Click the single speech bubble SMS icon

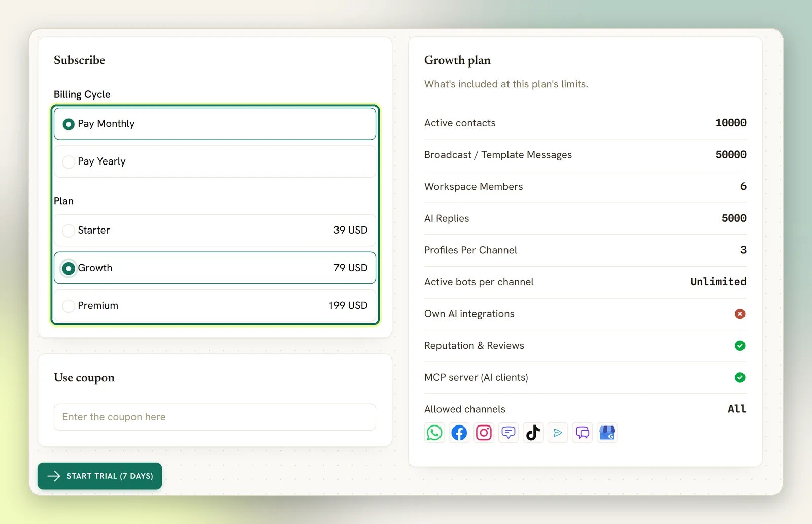[x=509, y=433]
